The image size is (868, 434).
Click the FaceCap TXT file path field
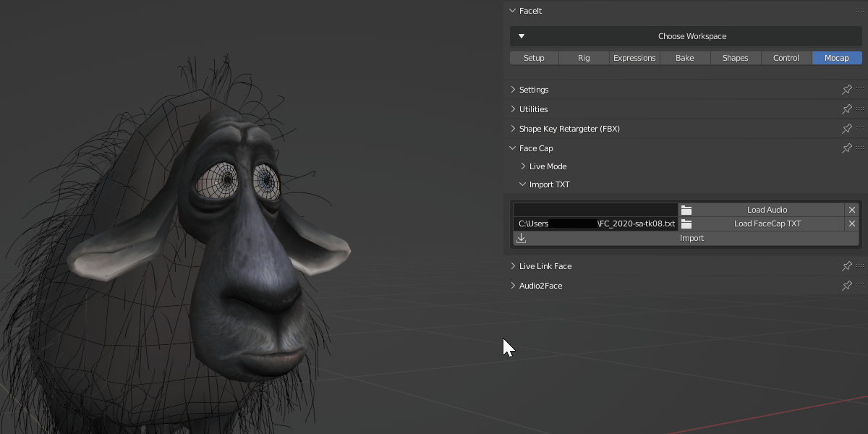click(x=595, y=224)
